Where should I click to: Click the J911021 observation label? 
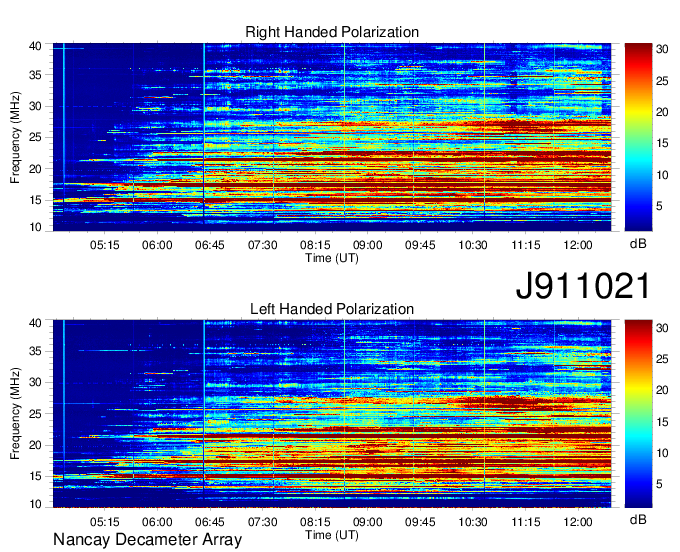coord(583,286)
